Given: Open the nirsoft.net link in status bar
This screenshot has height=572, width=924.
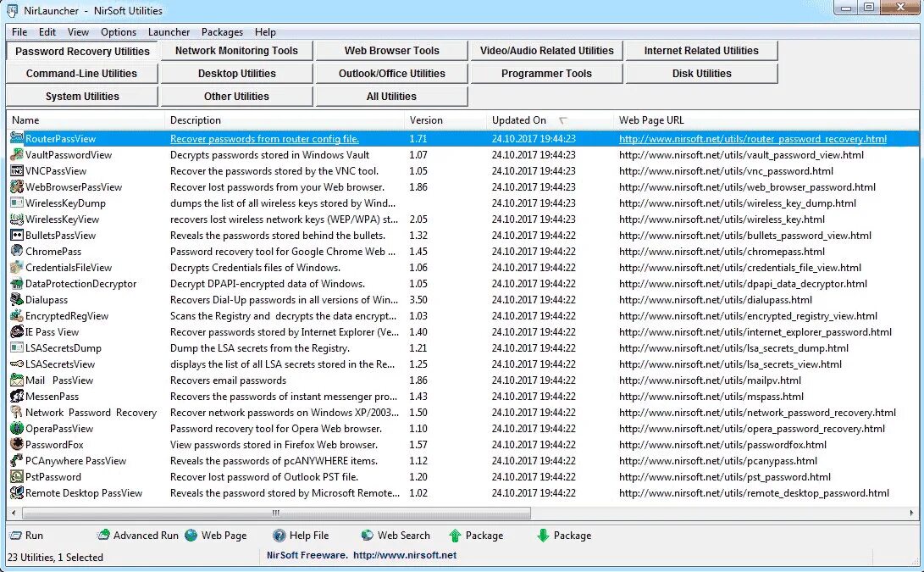Looking at the screenshot, I should [404, 555].
